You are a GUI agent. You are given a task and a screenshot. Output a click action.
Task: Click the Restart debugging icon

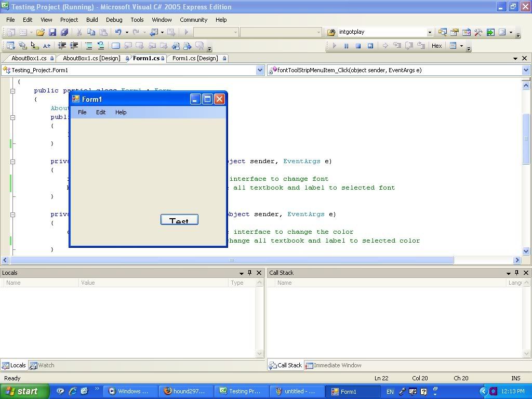click(370, 46)
